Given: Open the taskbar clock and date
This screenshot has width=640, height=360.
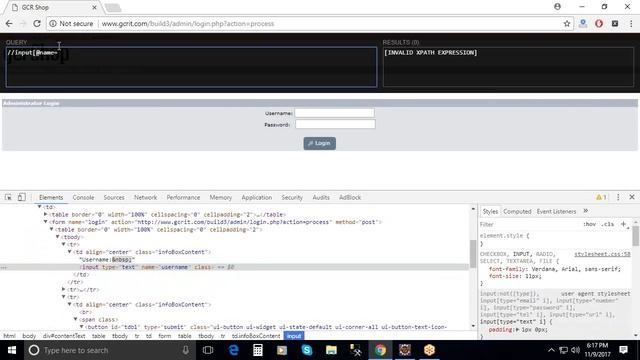Looking at the screenshot, I should click(598, 350).
